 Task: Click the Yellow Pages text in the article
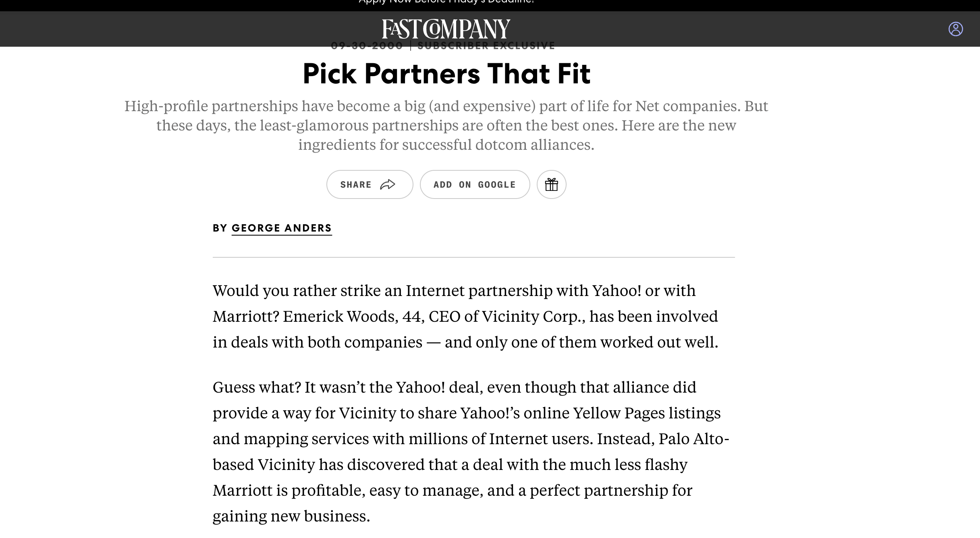tap(619, 413)
